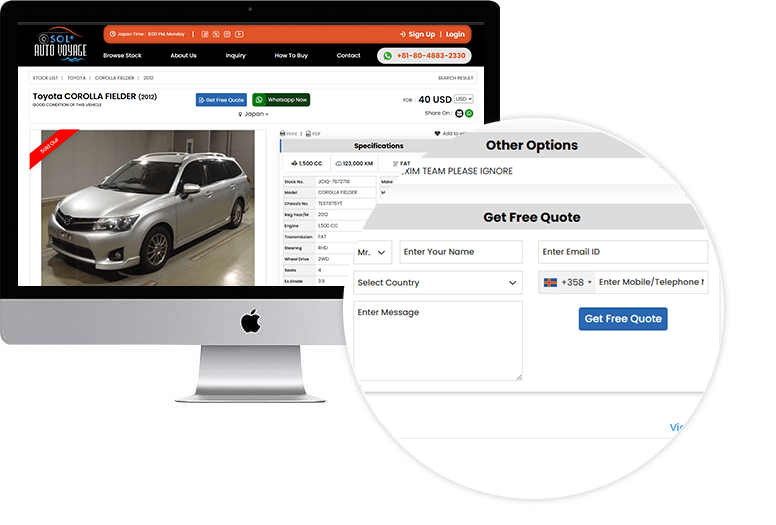The height and width of the screenshot is (525, 776).
Task: Open the Facebook icon in orange bar
Action: [204, 34]
